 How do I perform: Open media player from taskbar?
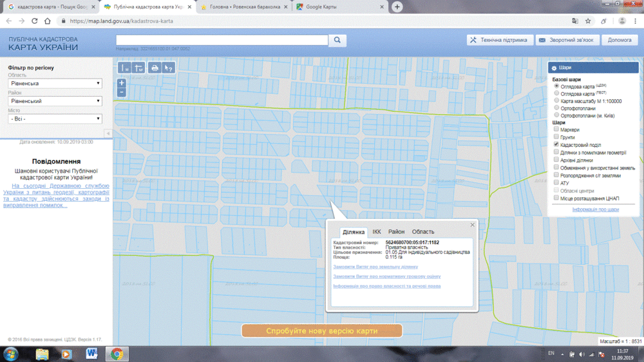66,354
